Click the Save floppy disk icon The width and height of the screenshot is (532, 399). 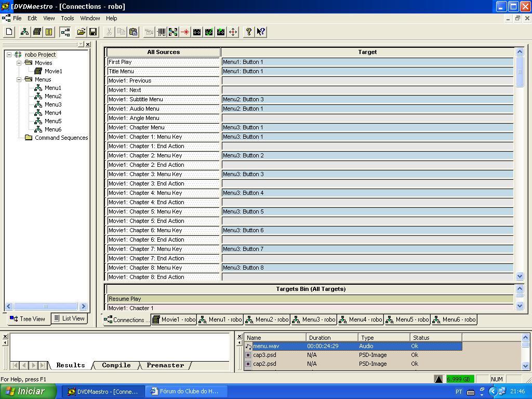coord(93,32)
